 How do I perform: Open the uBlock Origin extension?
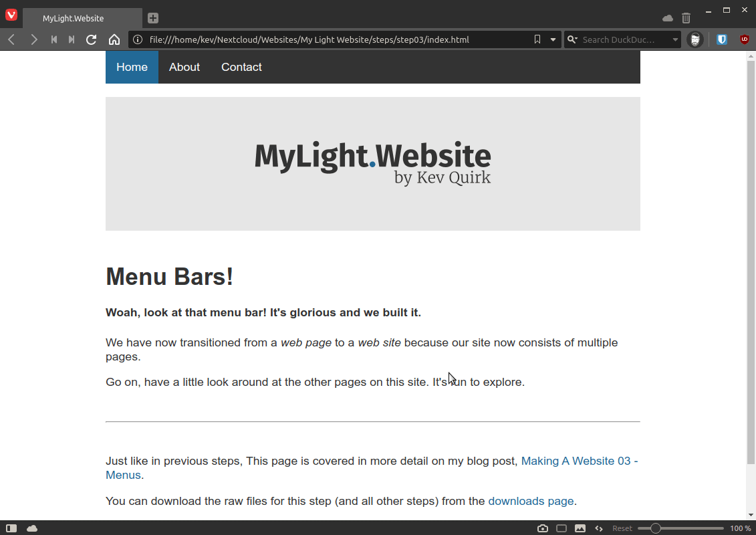click(744, 39)
